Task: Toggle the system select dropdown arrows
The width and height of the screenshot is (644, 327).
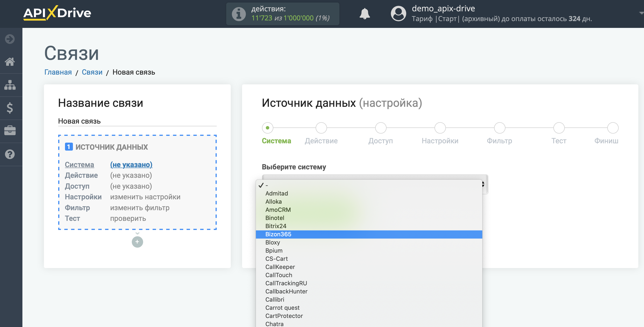Action: pos(483,184)
